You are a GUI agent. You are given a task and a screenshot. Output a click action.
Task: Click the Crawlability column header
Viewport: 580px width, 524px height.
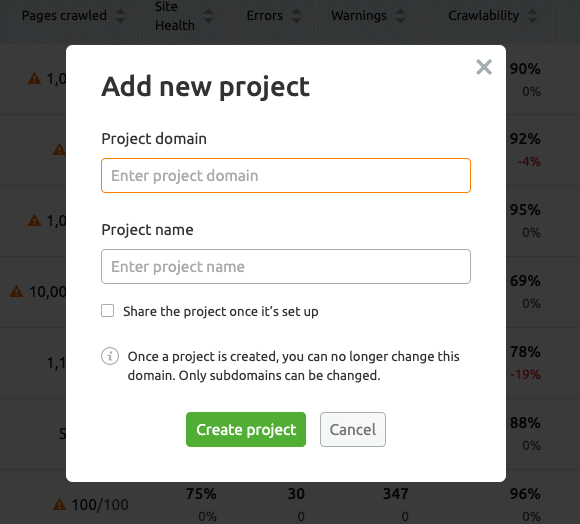[483, 16]
